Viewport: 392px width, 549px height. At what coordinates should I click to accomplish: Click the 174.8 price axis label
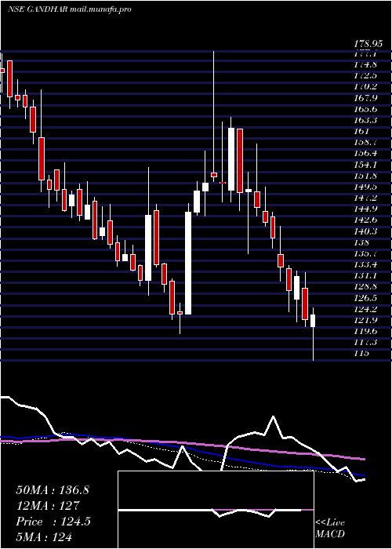[365, 65]
